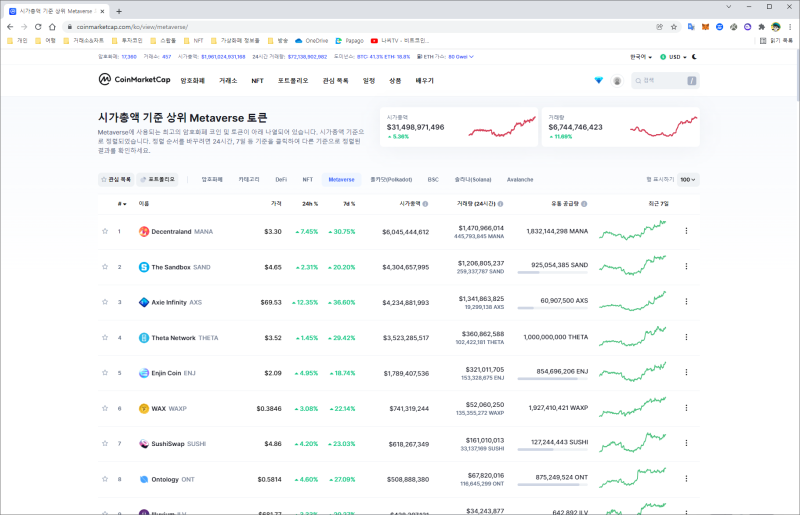Open the 한국어 language dropdown
Screen dimensions: 800x515
click(641, 57)
